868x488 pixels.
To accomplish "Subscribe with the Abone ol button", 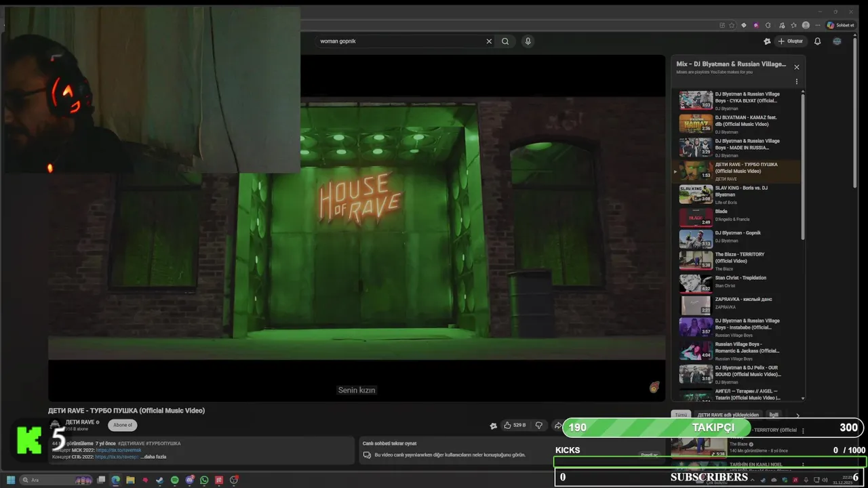I will tap(123, 425).
